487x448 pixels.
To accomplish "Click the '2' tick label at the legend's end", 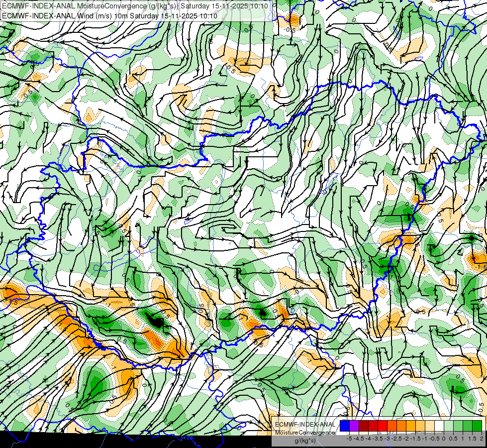I will pyautogui.click(x=482, y=439).
